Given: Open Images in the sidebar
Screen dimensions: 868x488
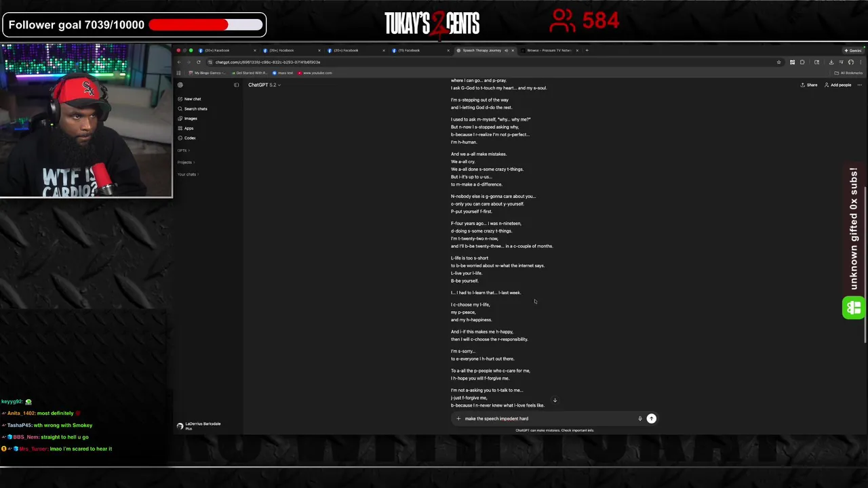Looking at the screenshot, I should tap(187, 119).
